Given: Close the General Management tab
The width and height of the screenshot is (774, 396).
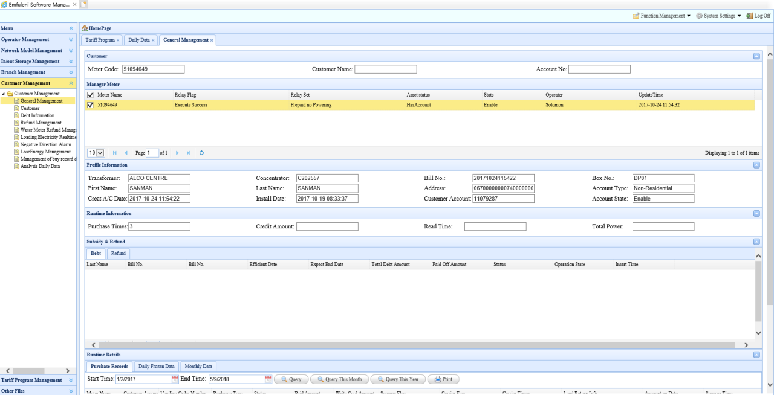Looking at the screenshot, I should click(211, 40).
